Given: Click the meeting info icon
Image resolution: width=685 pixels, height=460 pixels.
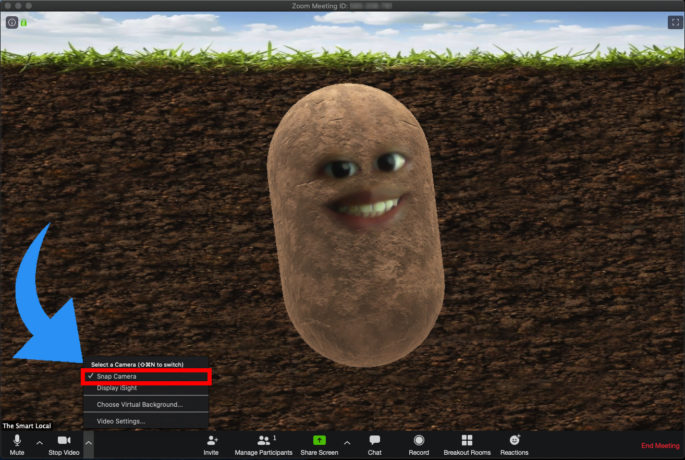Looking at the screenshot, I should coord(12,22).
